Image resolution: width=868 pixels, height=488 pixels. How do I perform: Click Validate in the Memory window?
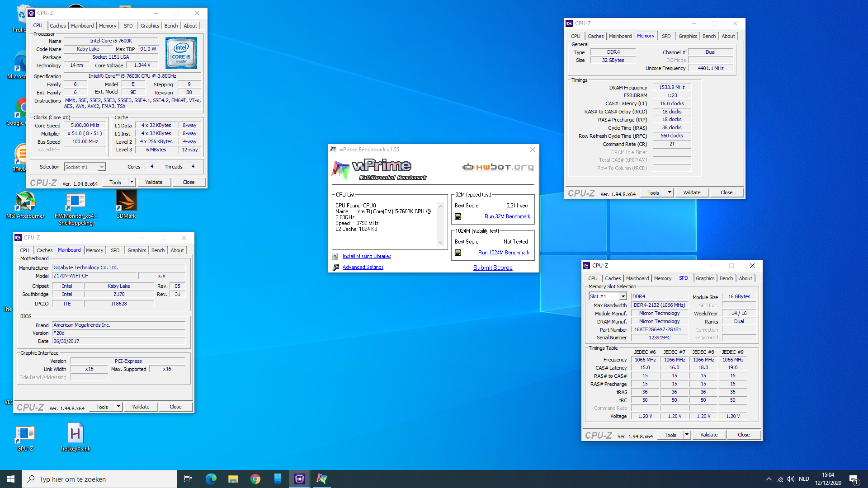(x=692, y=192)
